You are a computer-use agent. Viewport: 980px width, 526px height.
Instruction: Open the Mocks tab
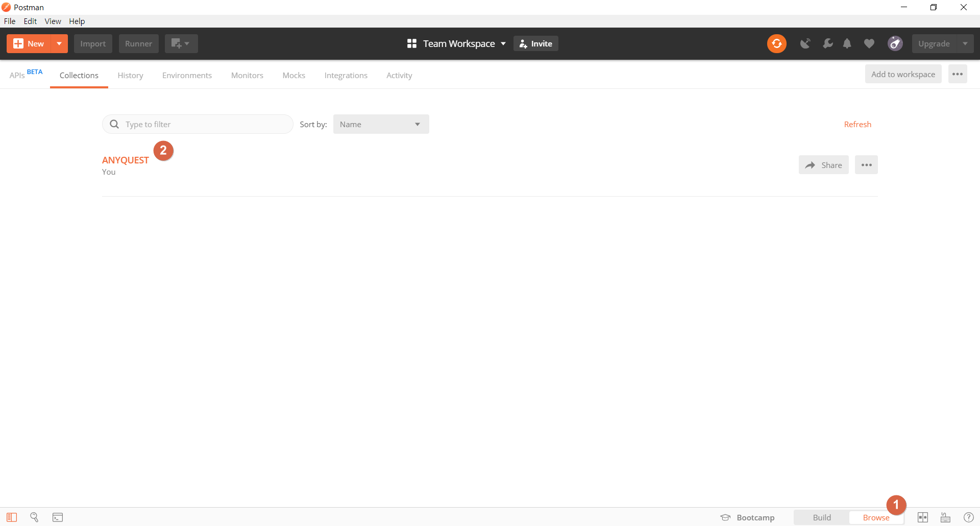[x=294, y=75]
